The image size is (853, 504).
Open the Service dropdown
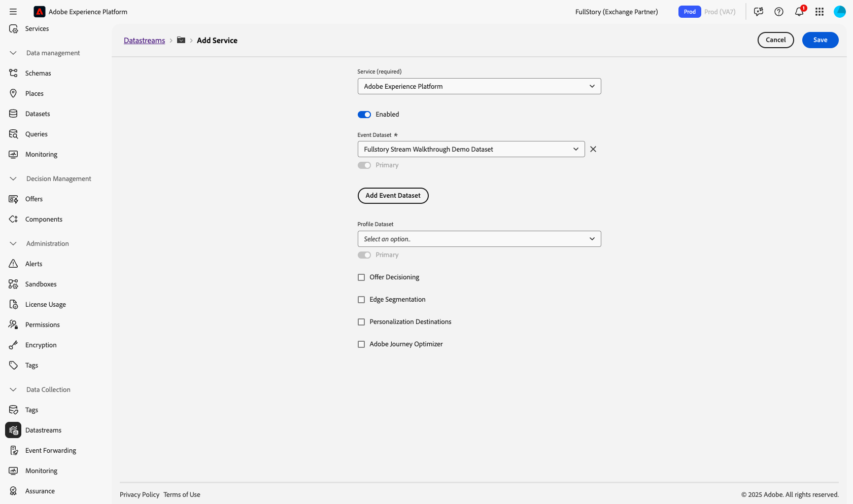click(x=479, y=86)
